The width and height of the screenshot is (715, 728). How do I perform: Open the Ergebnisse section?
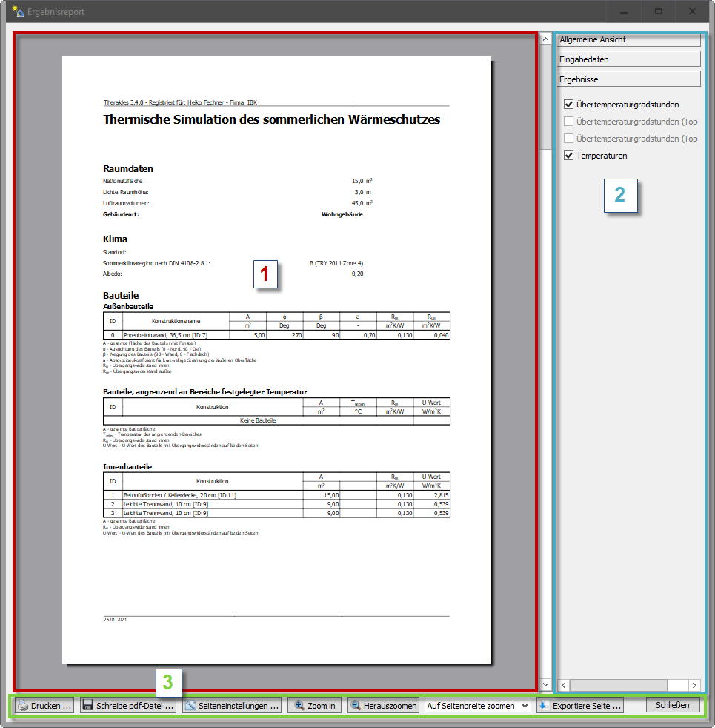click(x=629, y=79)
